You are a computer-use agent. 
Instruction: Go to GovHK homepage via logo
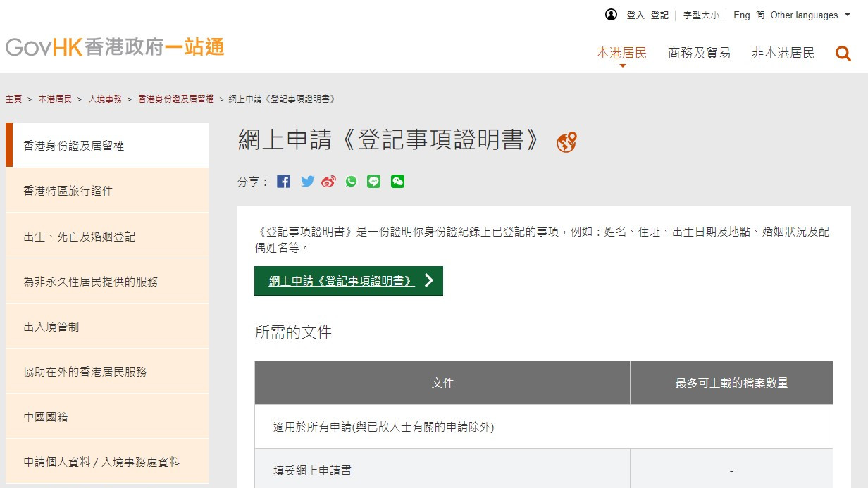click(115, 47)
